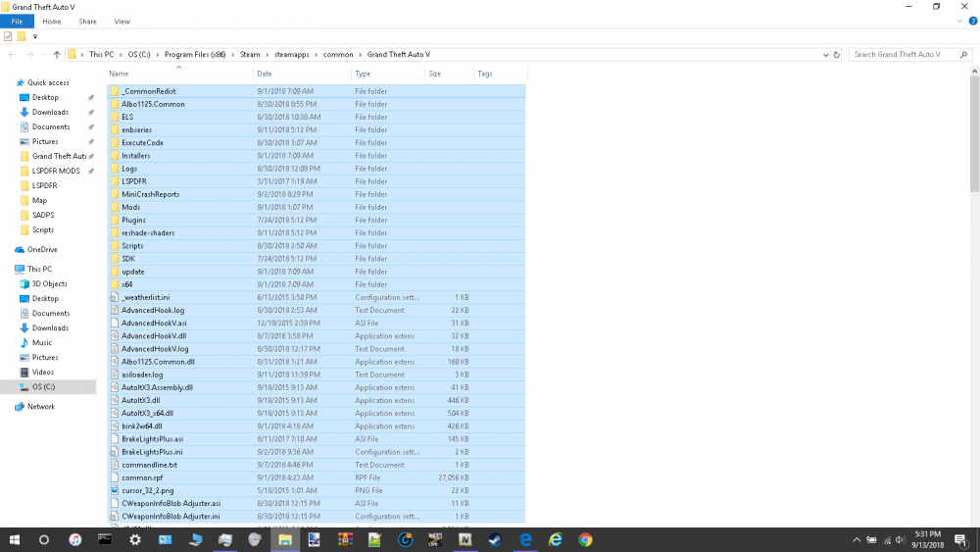Open LSPDFR MODS in Quick access
The width and height of the screenshot is (980, 552).
pos(56,171)
